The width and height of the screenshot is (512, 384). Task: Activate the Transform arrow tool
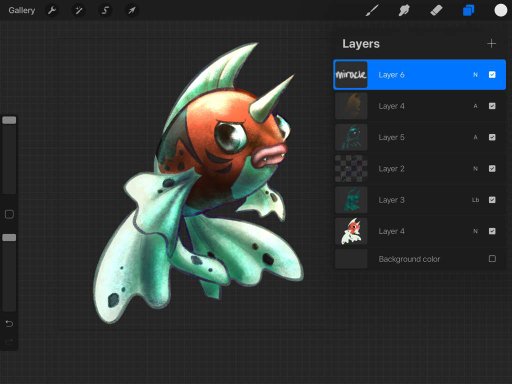pos(132,10)
